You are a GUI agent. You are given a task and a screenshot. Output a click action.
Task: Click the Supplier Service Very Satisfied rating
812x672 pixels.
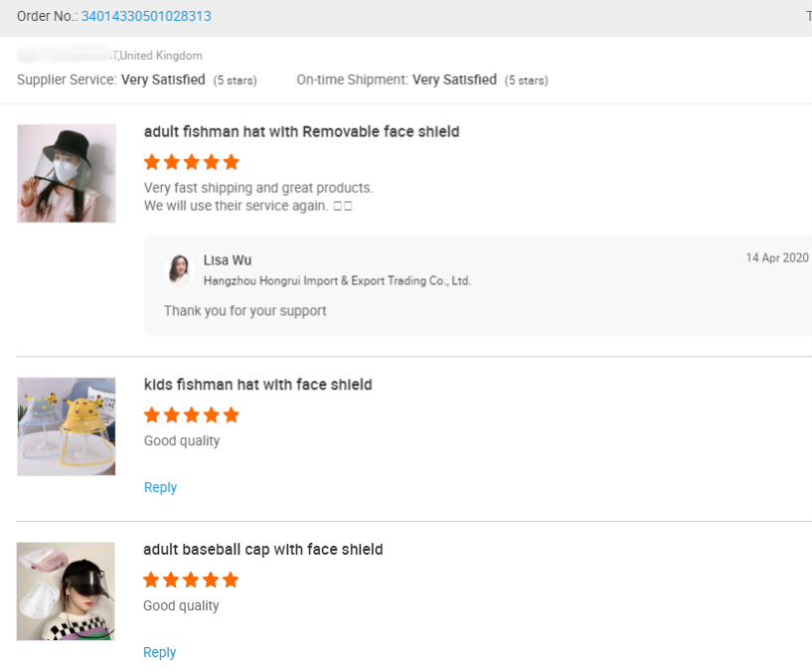[163, 80]
